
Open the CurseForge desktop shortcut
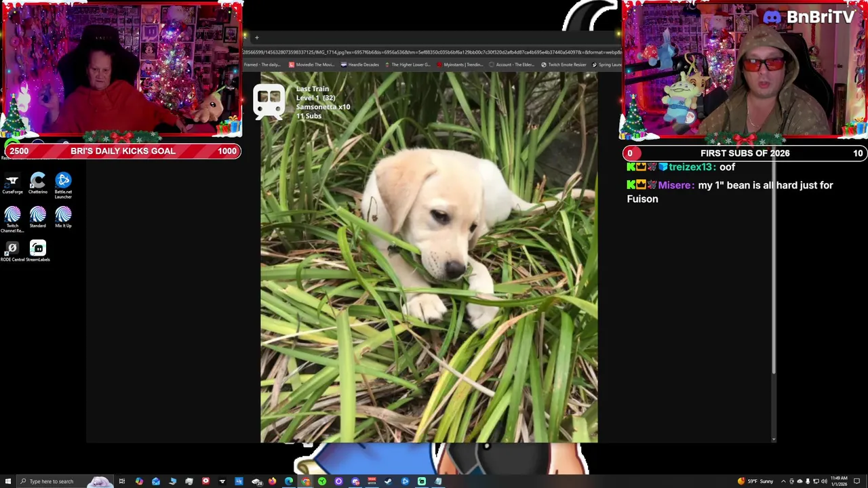pos(12,184)
